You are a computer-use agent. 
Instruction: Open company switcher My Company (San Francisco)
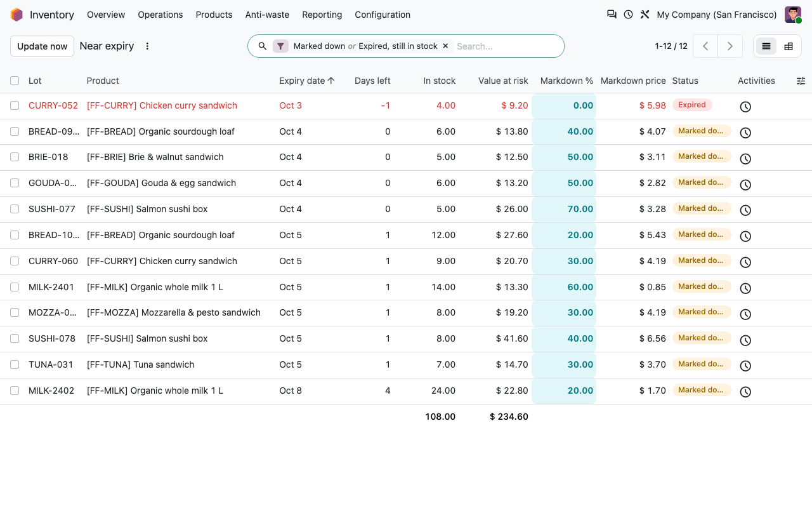click(x=717, y=15)
